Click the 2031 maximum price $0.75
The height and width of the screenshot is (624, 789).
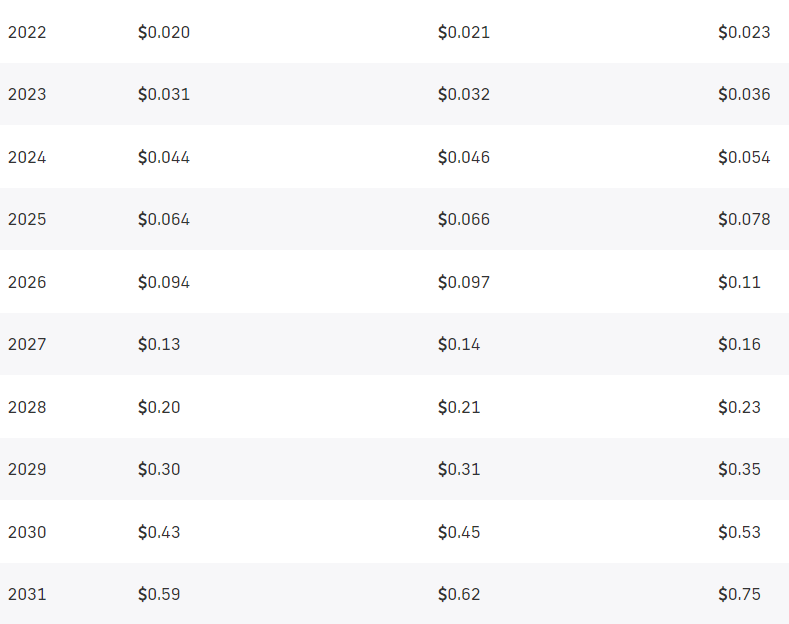(x=739, y=594)
